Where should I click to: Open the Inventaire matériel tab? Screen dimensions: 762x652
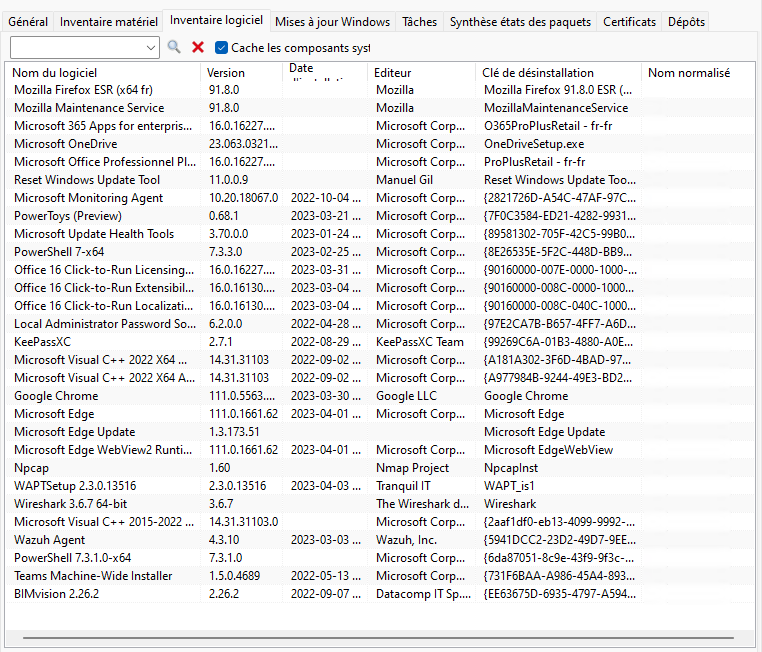[x=109, y=22]
